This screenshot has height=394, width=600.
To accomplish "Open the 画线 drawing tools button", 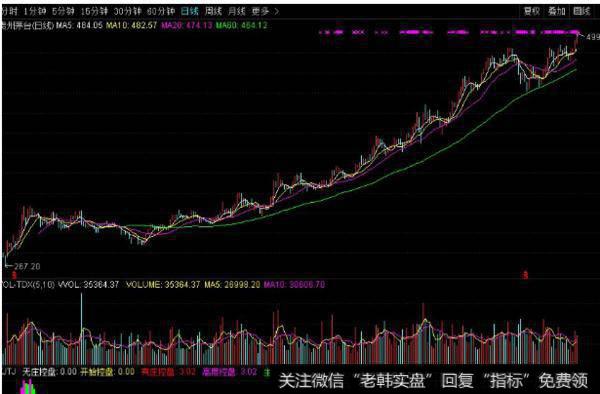I will point(582,11).
